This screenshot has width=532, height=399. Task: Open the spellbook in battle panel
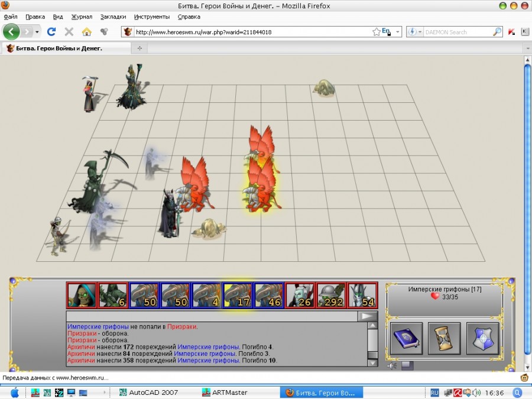407,338
